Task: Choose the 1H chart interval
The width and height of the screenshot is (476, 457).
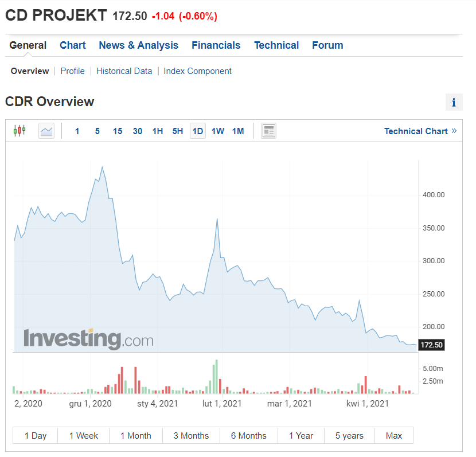Action: coord(158,131)
